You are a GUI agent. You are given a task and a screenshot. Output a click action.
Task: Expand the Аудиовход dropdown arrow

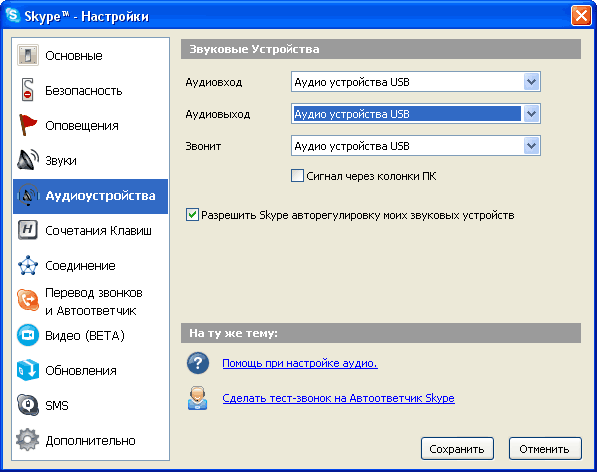coord(532,82)
